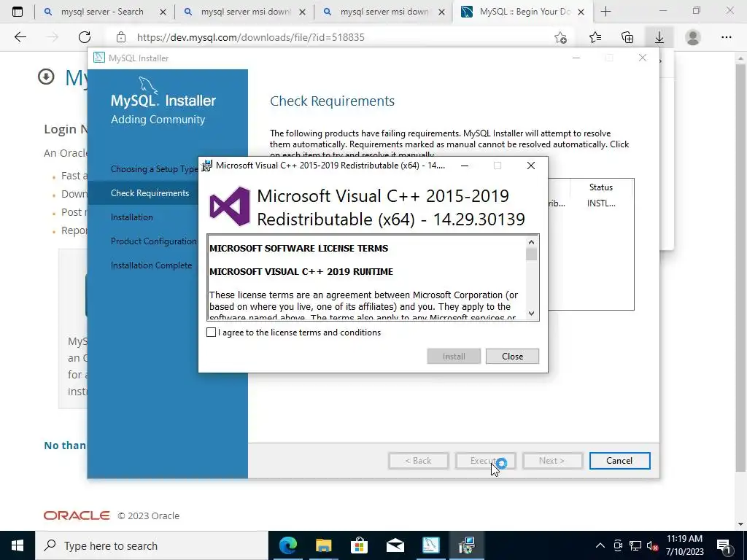This screenshot has width=747, height=560.
Task: Go back in the browser
Action: click(x=20, y=37)
